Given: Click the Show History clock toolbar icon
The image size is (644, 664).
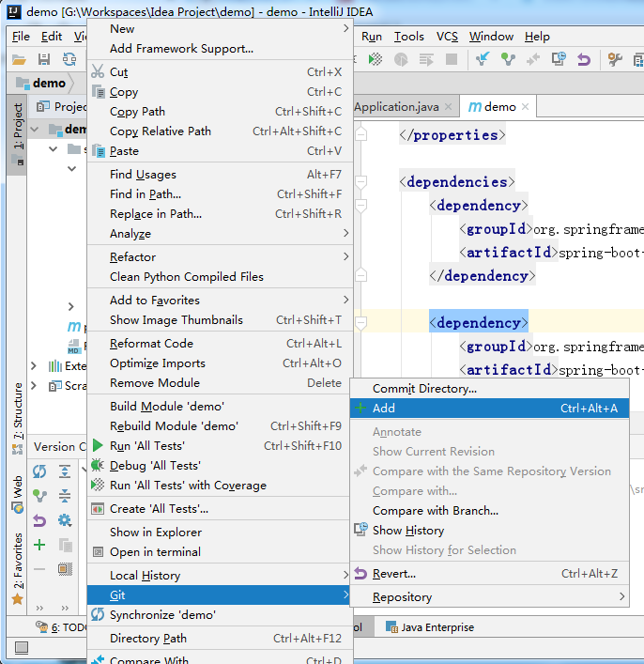Looking at the screenshot, I should click(x=559, y=59).
